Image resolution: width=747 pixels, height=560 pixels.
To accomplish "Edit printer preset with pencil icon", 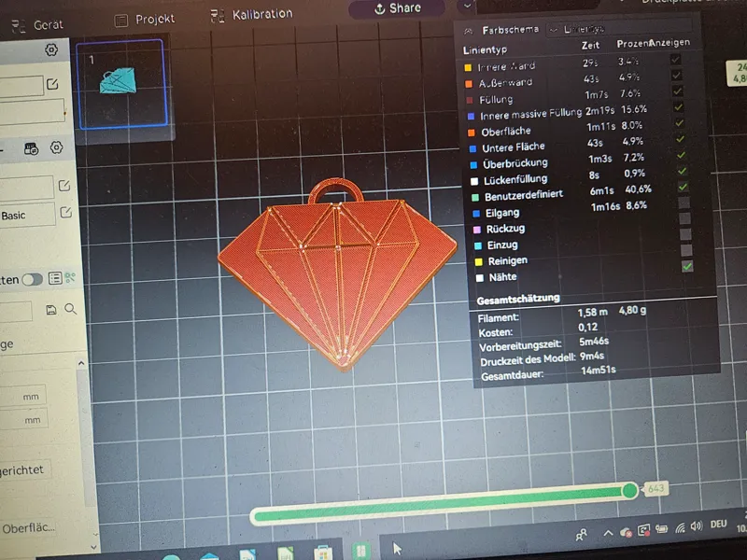I will [x=52, y=84].
